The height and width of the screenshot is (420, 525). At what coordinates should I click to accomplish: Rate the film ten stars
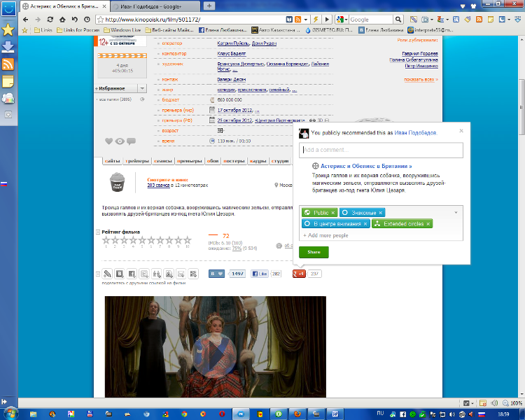coord(188,240)
